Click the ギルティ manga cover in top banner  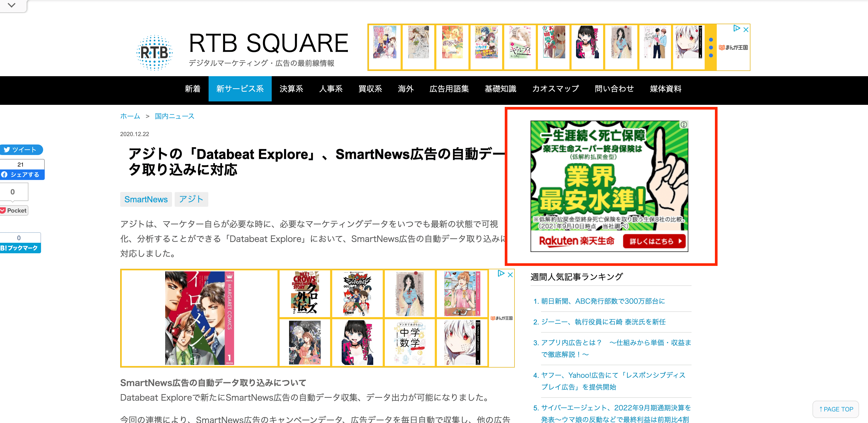[x=520, y=42]
